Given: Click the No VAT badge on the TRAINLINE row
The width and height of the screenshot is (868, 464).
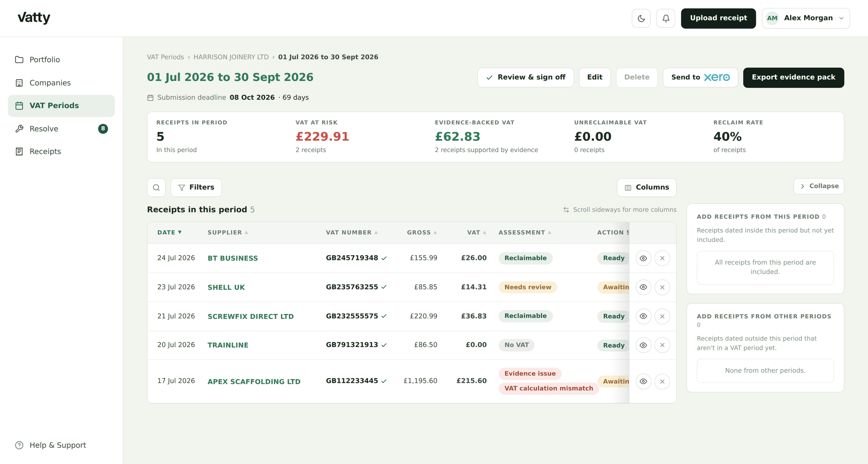Looking at the screenshot, I should (x=516, y=345).
